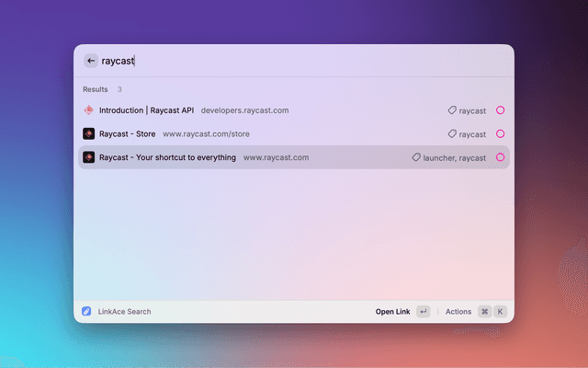The height and width of the screenshot is (368, 588).
Task: Click the launcher, raycast tags text
Action: click(455, 158)
